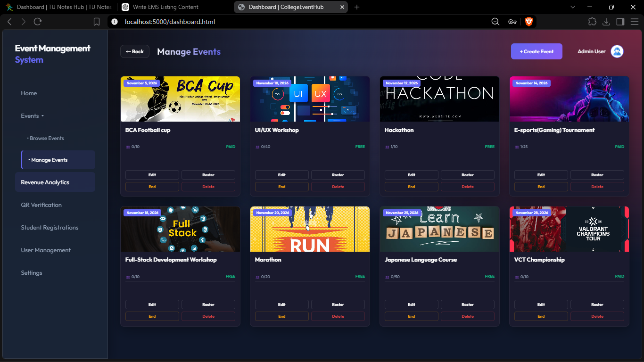Viewport: 644px width, 362px height.
Task: Open Settings in the sidebar
Action: click(x=32, y=273)
